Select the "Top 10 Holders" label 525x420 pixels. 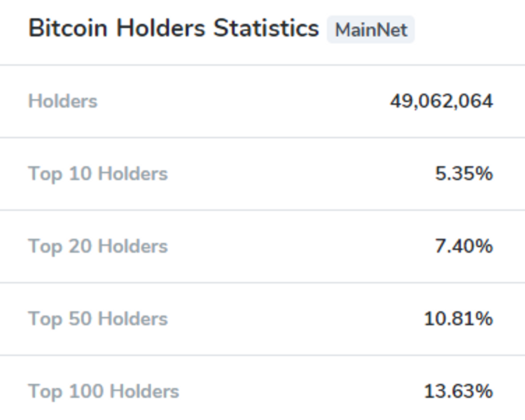click(x=98, y=174)
